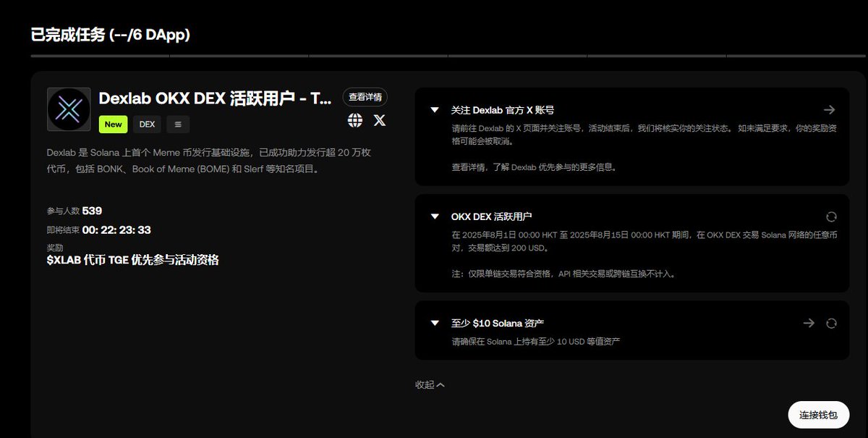Click the first progress bar segment under heading
The height and width of the screenshot is (438, 868).
(100, 55)
